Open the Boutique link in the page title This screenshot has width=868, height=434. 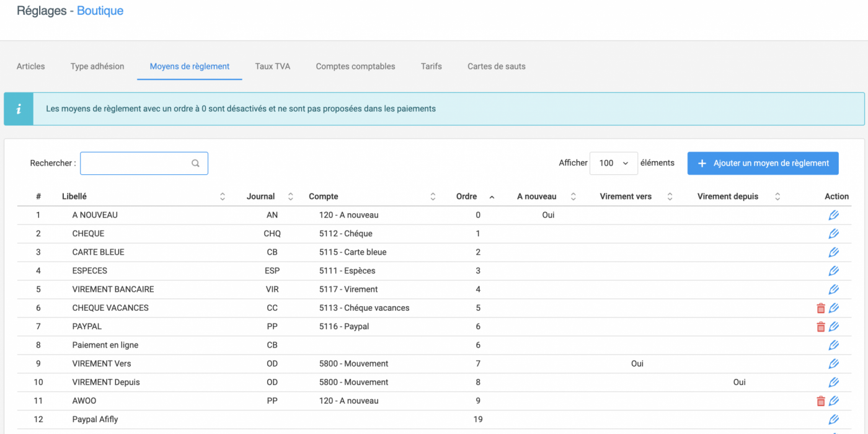100,11
